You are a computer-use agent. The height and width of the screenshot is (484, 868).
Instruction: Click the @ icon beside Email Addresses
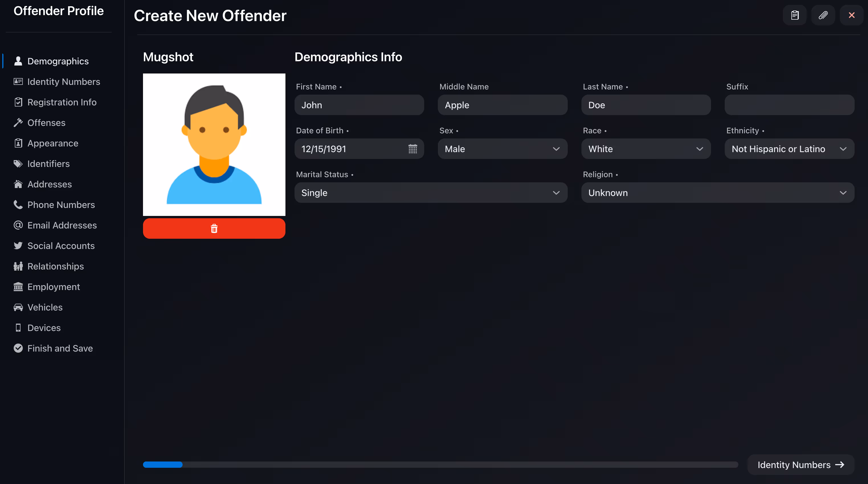18,225
